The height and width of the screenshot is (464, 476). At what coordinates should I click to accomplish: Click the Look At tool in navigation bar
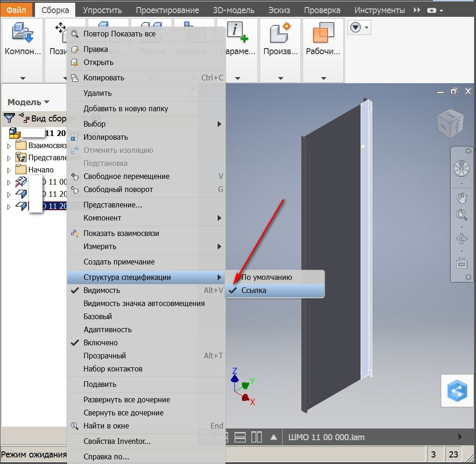click(x=462, y=263)
